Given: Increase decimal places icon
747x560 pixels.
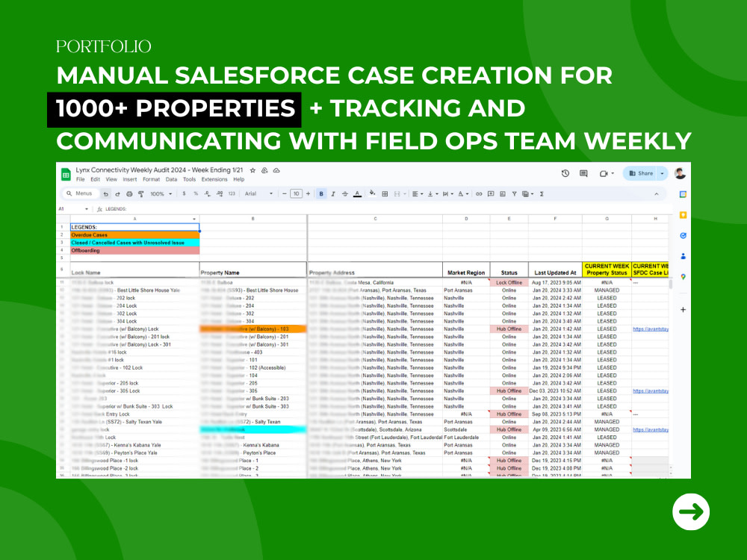Looking at the screenshot, I should (220, 194).
